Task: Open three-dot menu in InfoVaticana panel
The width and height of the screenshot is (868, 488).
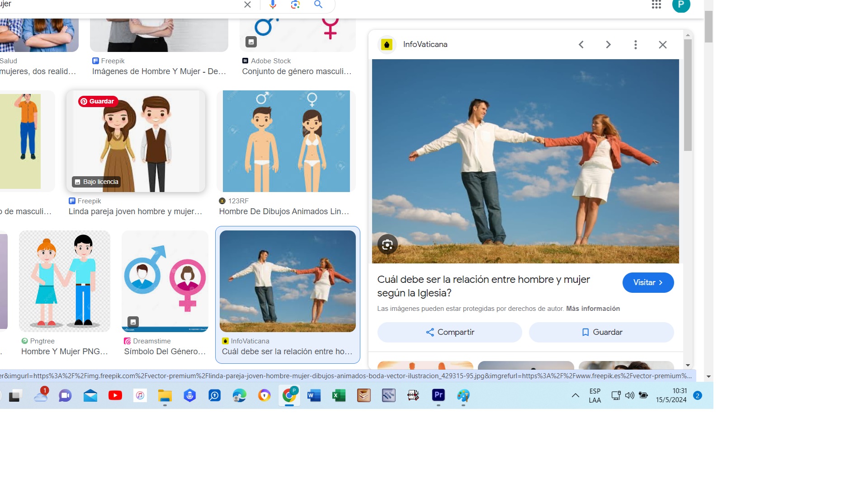Action: pyautogui.click(x=635, y=45)
